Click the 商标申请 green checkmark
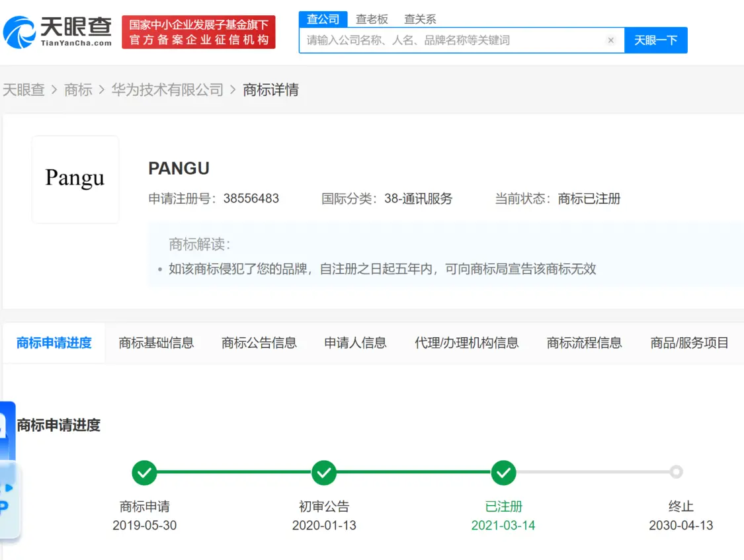Screen dimensions: 744x560 (144, 473)
